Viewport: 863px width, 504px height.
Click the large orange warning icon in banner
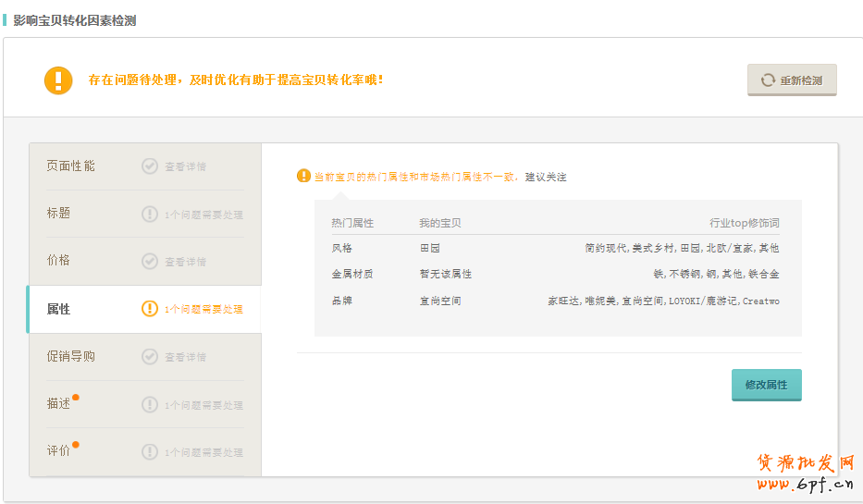[58, 80]
